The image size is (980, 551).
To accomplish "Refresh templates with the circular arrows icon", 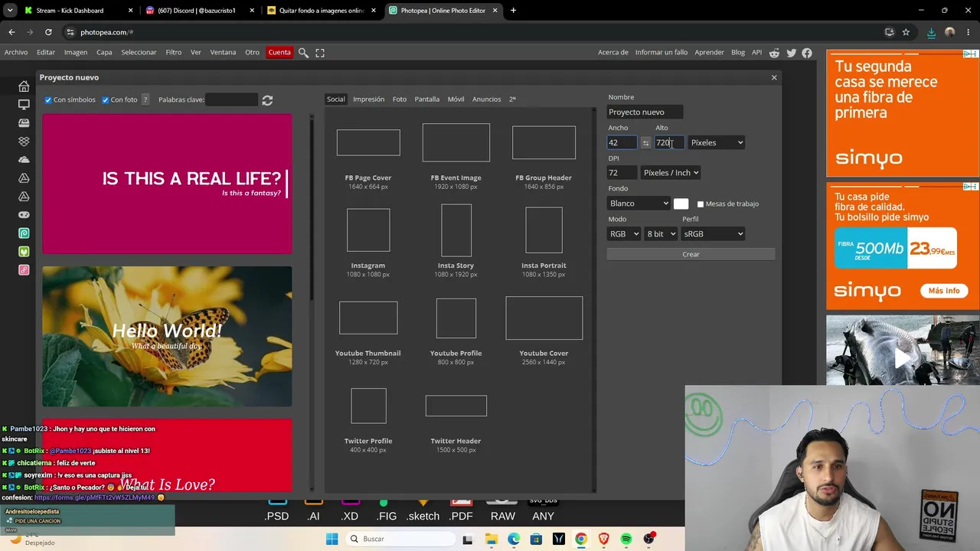I will click(x=267, y=100).
